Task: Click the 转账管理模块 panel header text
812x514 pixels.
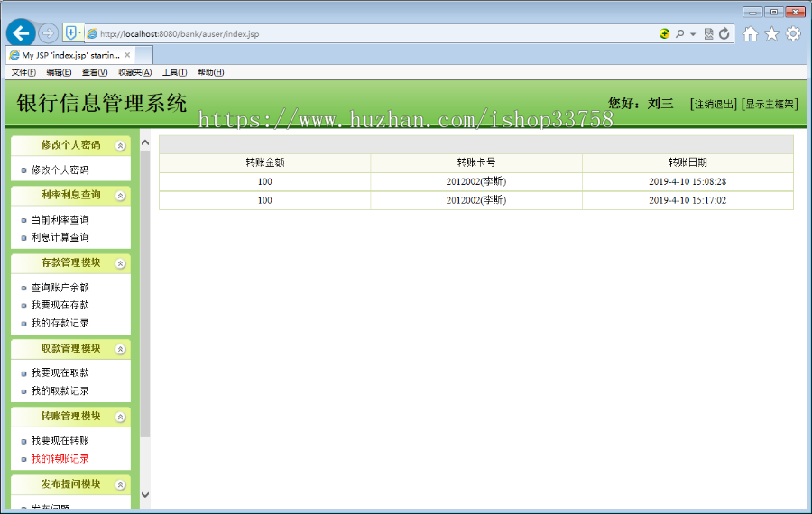Action: (x=71, y=417)
